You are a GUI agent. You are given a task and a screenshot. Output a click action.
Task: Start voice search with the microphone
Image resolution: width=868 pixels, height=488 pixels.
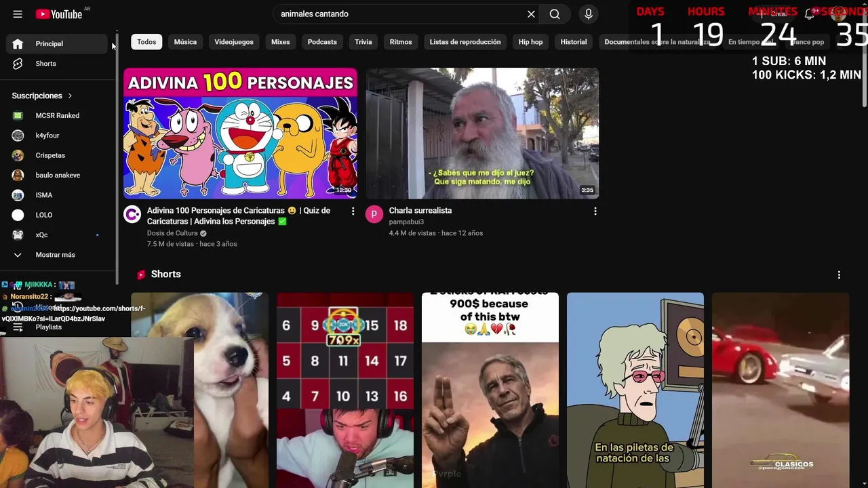pyautogui.click(x=588, y=14)
